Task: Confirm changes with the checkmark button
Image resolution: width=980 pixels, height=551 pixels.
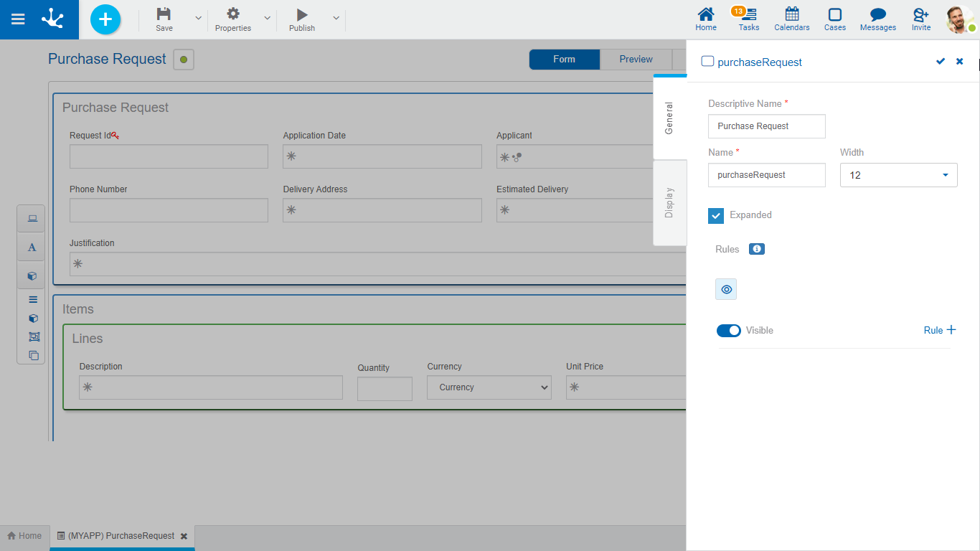Action: pos(940,62)
